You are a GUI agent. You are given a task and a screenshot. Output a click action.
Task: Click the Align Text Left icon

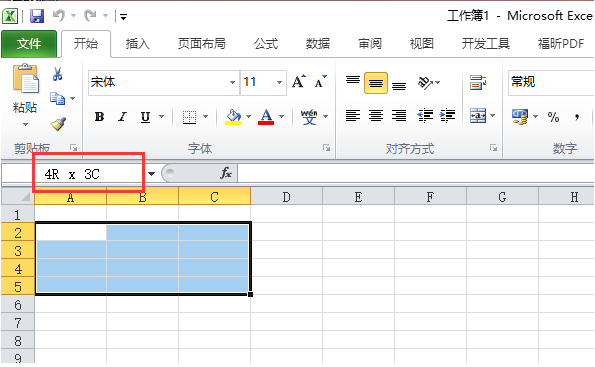coord(353,115)
